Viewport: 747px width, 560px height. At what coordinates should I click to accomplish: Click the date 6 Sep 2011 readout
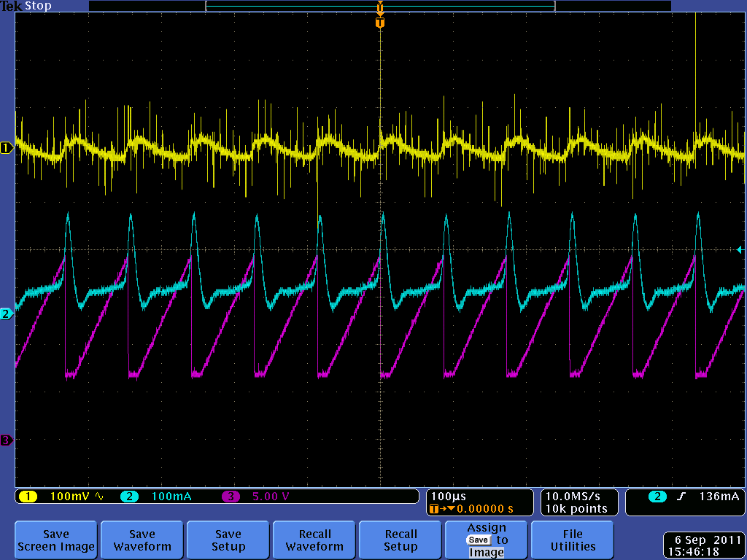(706, 540)
